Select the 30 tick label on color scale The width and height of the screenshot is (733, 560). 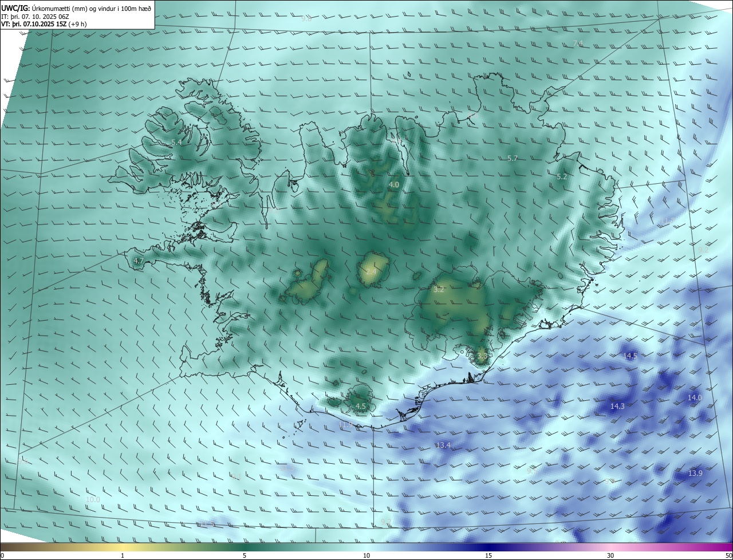click(610, 555)
